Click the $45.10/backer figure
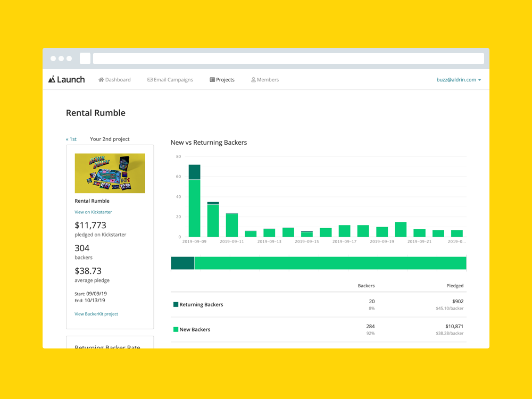The image size is (532, 399). tap(450, 309)
